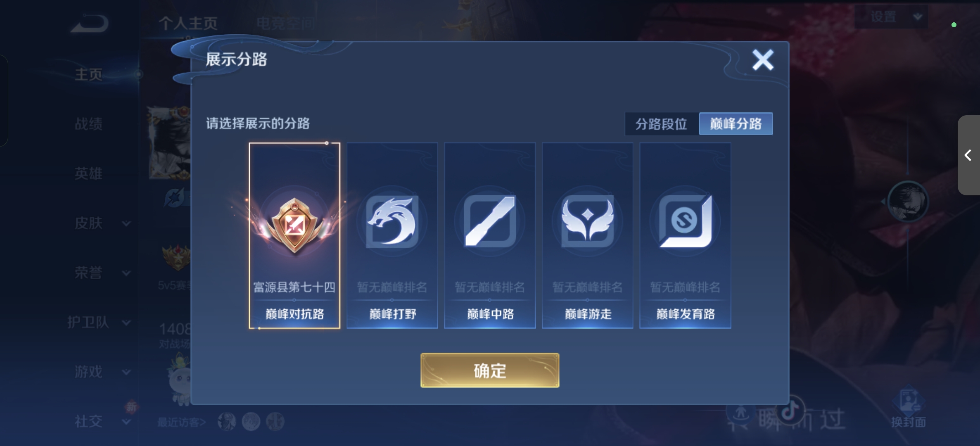This screenshot has height=446, width=980.
Task: Expand the 护卫队 sidebar section
Action: pyautogui.click(x=99, y=323)
